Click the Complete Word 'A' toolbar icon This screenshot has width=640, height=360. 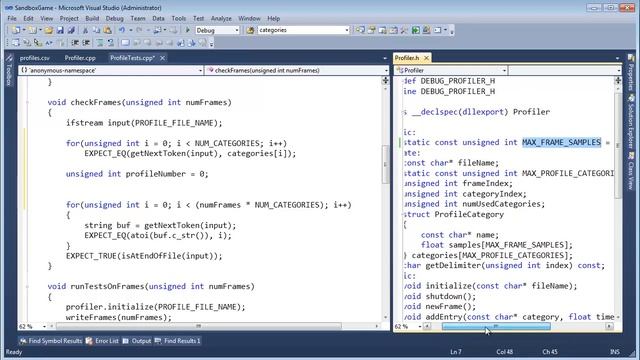tap(49, 43)
